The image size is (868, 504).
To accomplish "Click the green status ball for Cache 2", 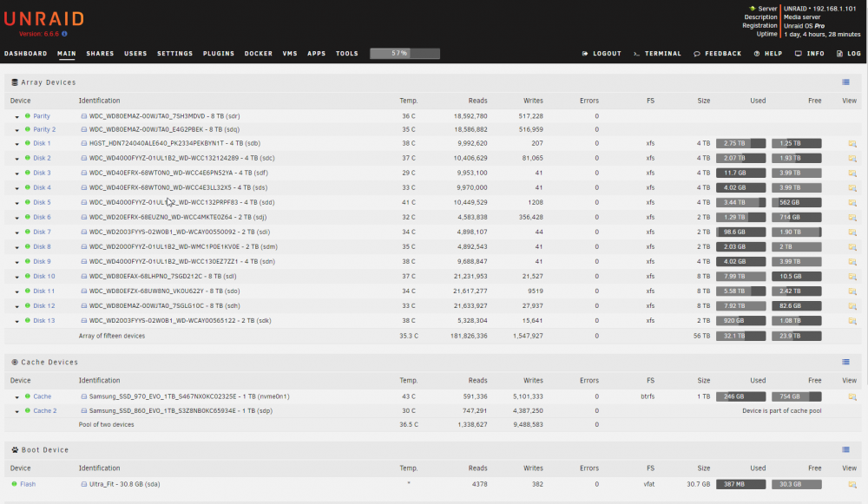I will (x=28, y=410).
